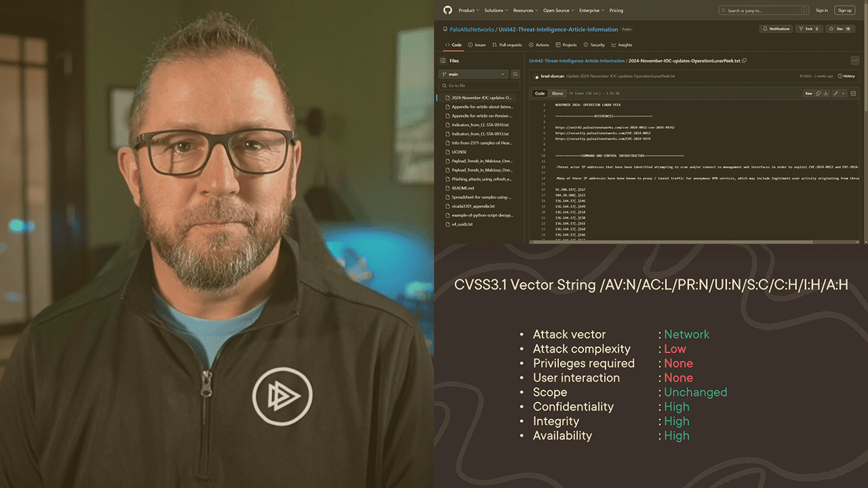This screenshot has height=488, width=868.
Task: Switch to the Pull requests tab
Action: pos(507,45)
